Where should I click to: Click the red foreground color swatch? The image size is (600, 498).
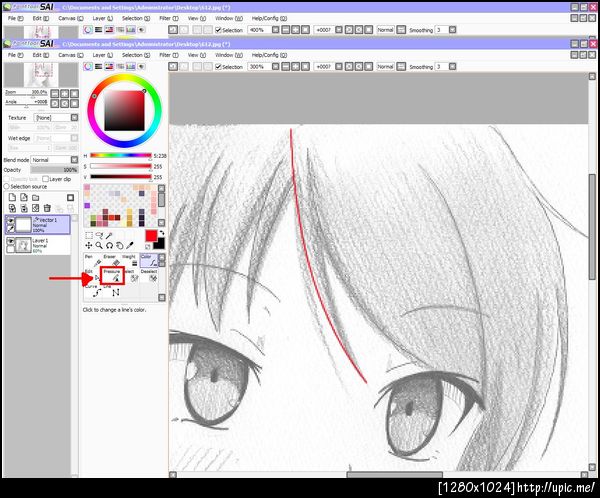(151, 235)
